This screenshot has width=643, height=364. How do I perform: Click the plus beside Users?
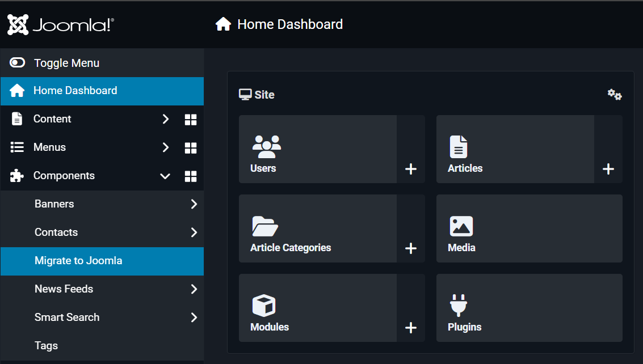[411, 169]
